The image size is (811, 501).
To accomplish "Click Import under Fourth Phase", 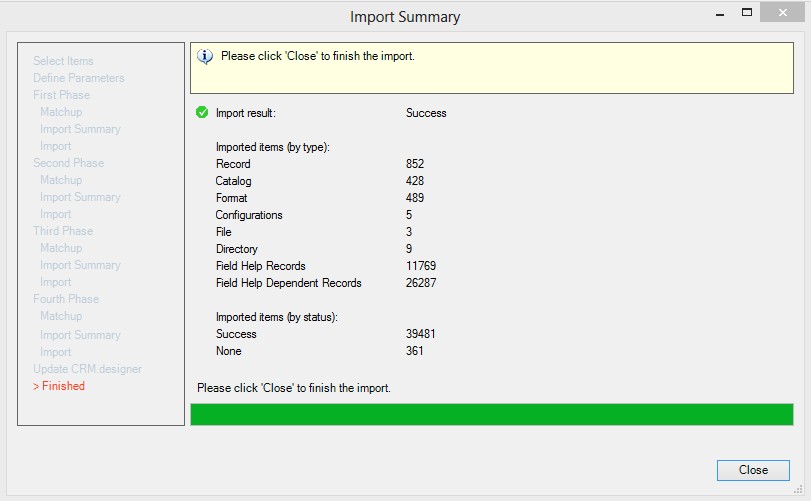I will click(x=55, y=352).
